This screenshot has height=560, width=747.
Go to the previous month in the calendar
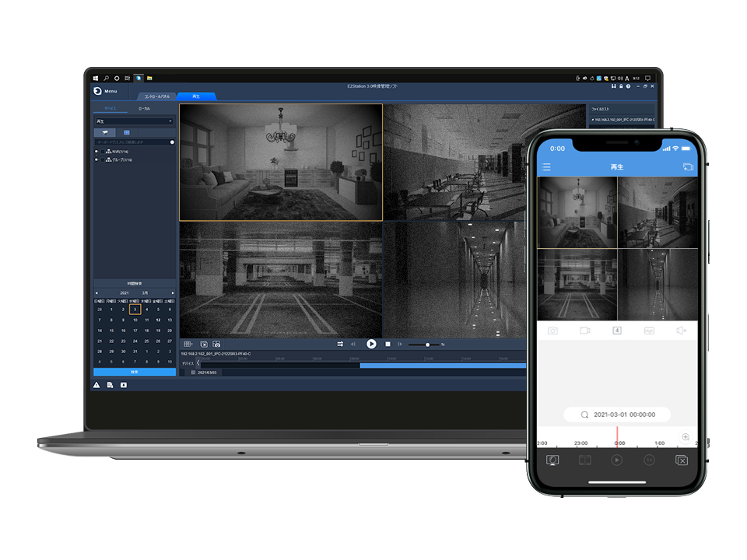point(96,293)
